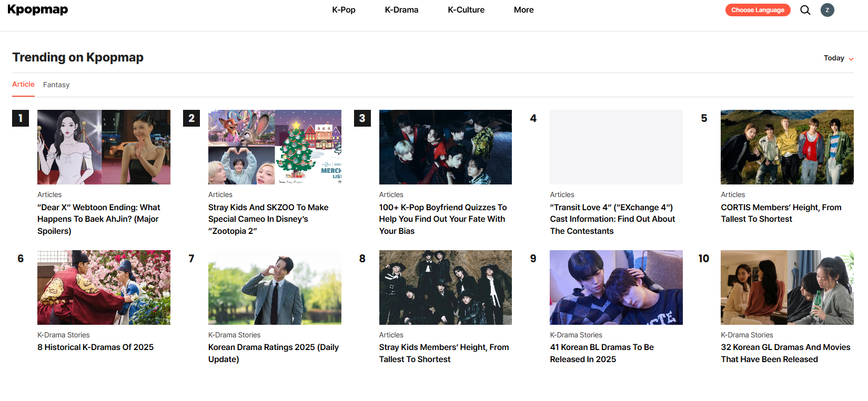Click the Kpopmap logo
868x401 pixels.
[38, 9]
